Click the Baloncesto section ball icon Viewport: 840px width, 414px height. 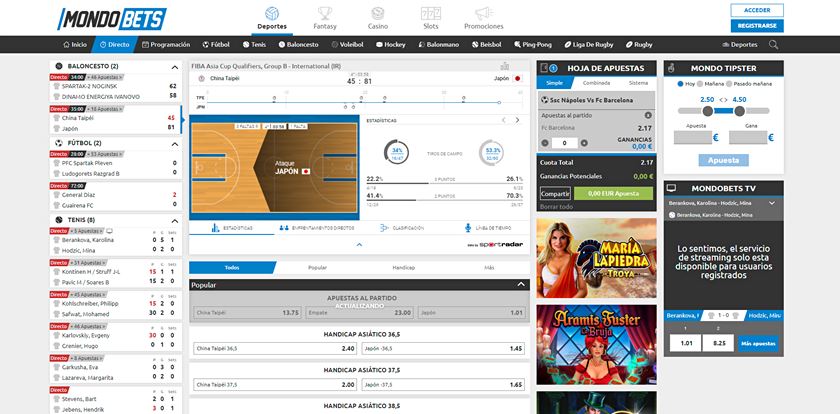click(x=59, y=66)
